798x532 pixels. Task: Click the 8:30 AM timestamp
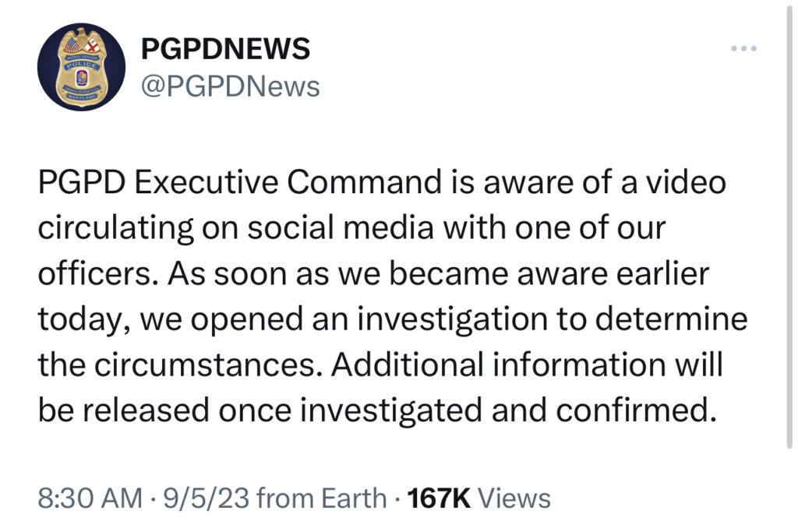click(x=90, y=498)
